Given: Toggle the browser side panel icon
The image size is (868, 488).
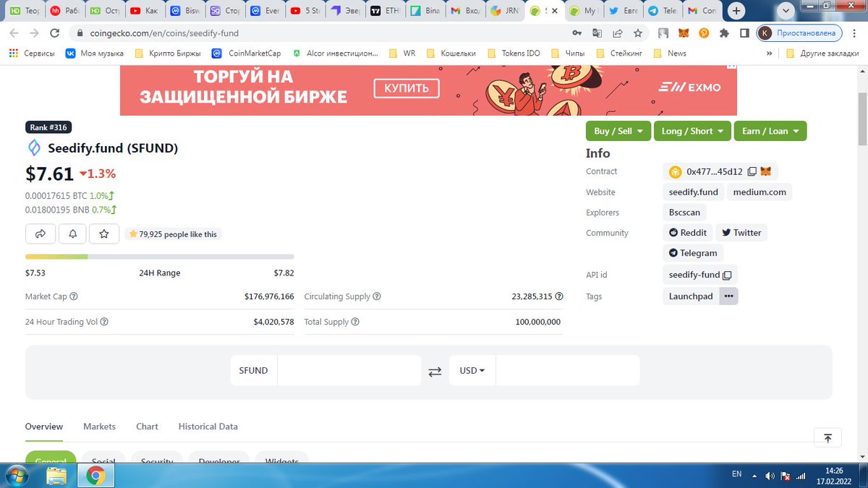Looking at the screenshot, I should tap(744, 33).
